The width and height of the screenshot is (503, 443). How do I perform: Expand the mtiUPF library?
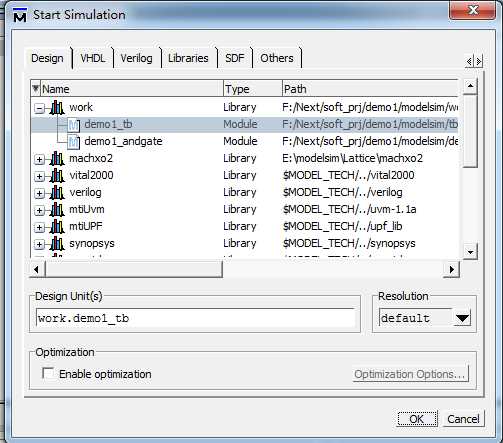click(x=39, y=227)
